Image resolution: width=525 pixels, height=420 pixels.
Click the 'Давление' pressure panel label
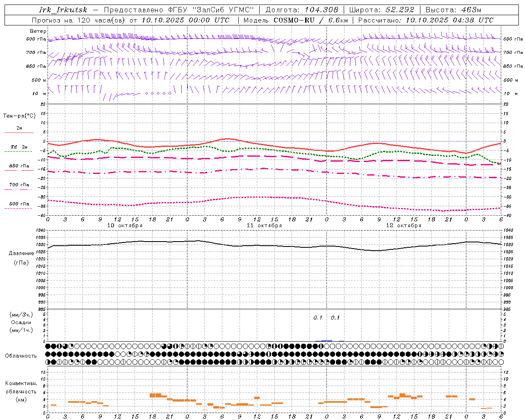click(21, 253)
